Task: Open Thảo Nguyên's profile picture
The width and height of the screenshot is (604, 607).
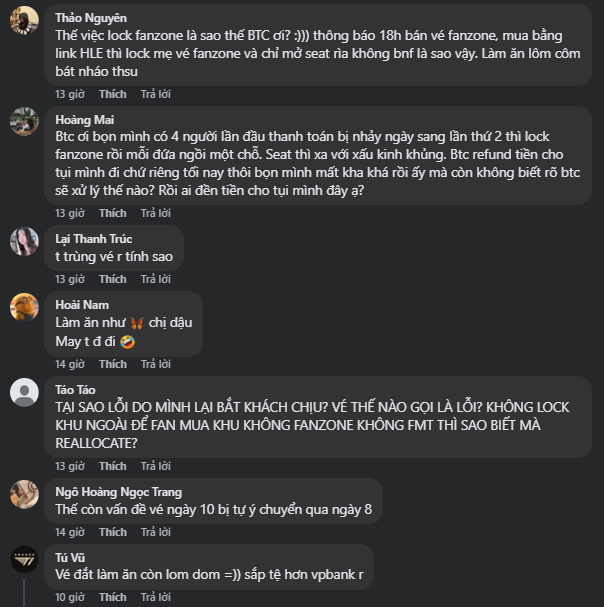Action: [x=24, y=20]
